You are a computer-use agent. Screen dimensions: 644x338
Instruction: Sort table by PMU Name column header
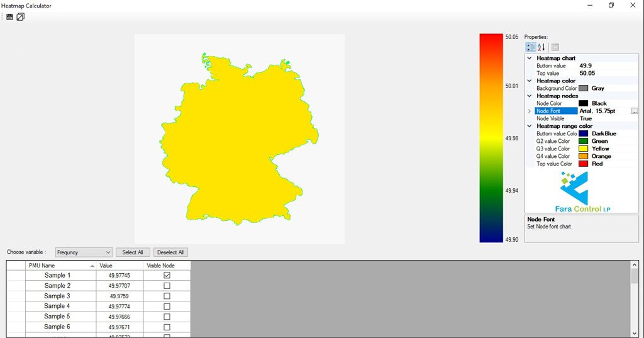click(x=60, y=266)
